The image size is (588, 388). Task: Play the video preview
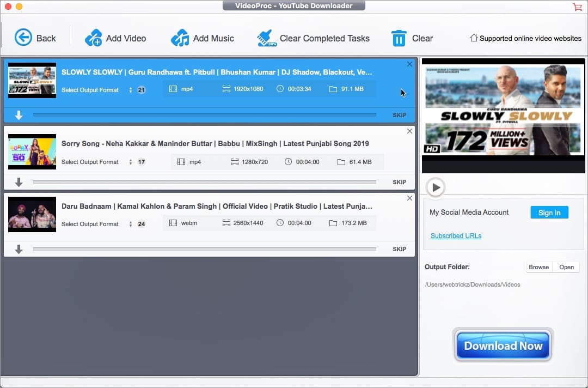pos(436,187)
